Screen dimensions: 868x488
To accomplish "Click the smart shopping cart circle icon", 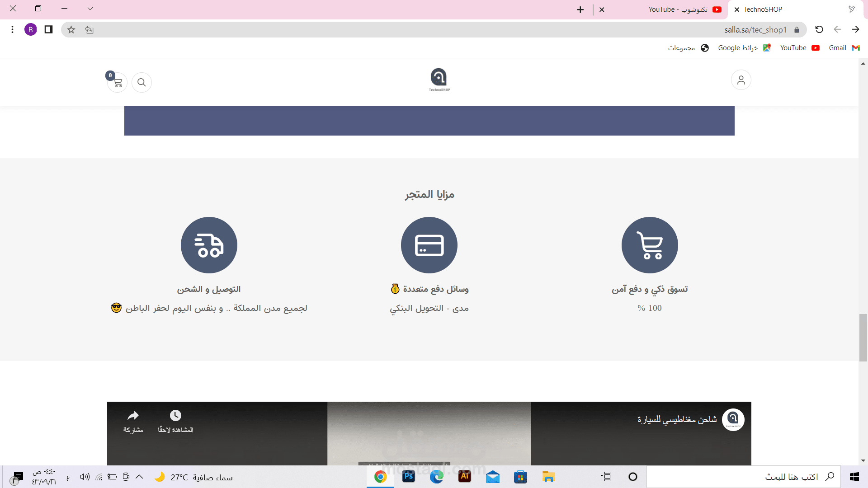I will pyautogui.click(x=650, y=245).
